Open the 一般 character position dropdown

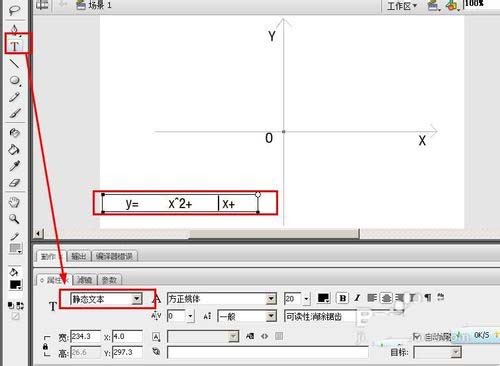point(247,316)
